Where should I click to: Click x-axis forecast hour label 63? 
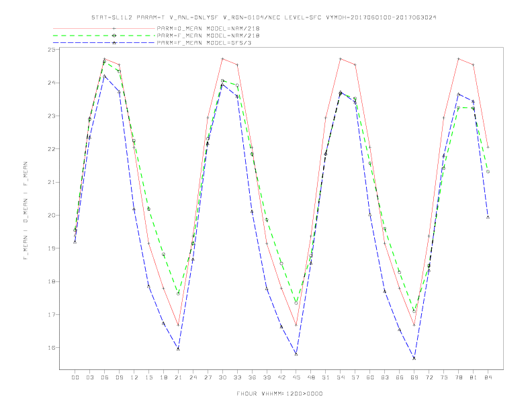(x=385, y=377)
